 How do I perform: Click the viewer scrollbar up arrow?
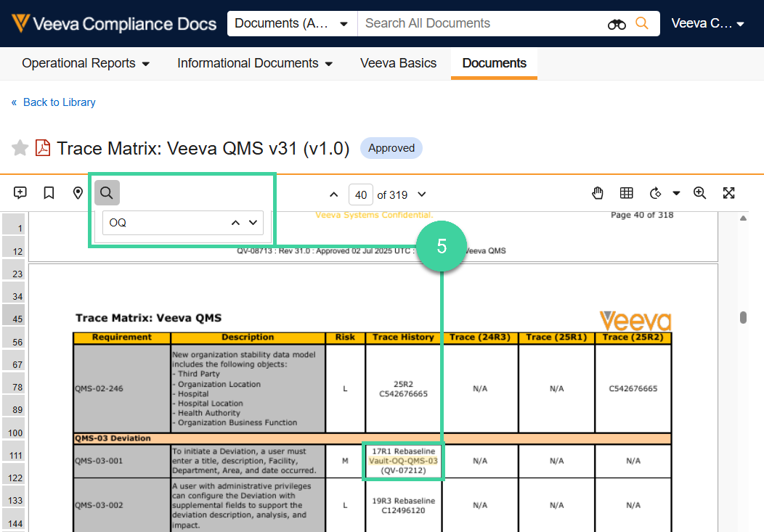743,218
